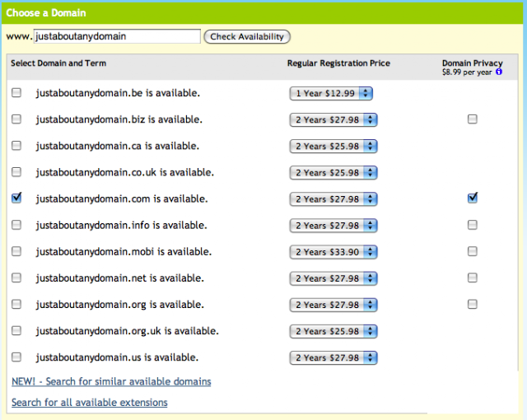Open the .co.uk registration term dropdown
The width and height of the screenshot is (527, 420).
click(x=333, y=173)
